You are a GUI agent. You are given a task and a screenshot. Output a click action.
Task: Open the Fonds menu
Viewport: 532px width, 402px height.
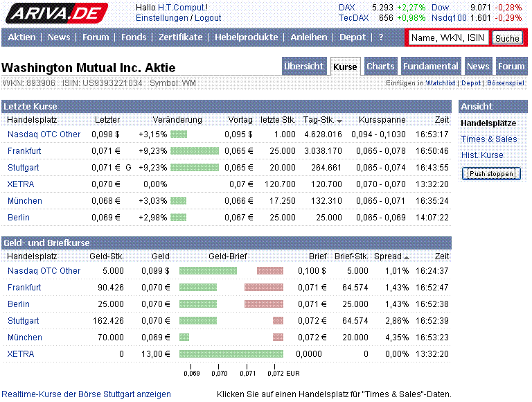[x=134, y=37]
